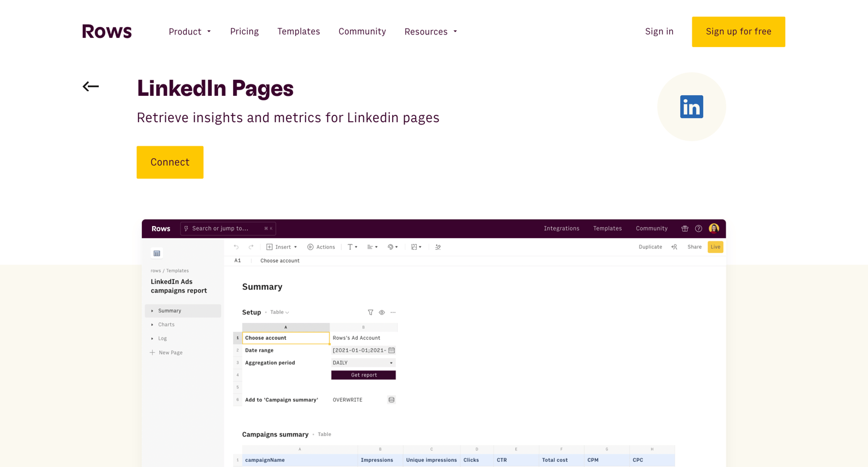
Task: Open the Community page in site header
Action: 362,32
